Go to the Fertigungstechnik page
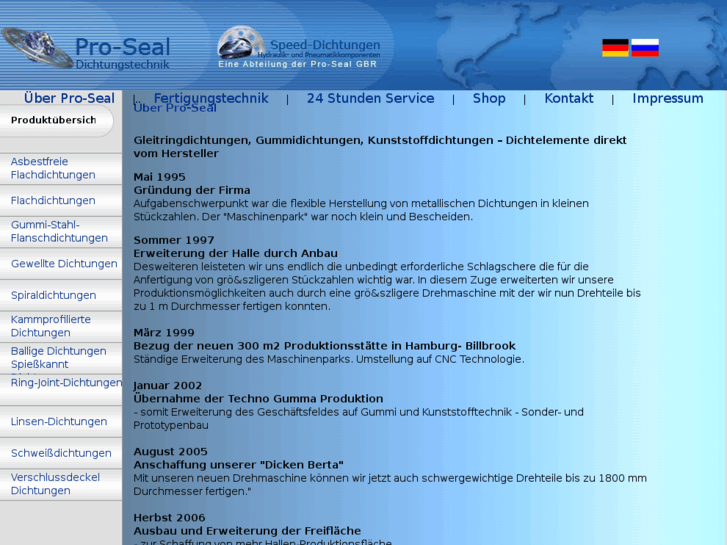Screen dimensions: 727x545 point(211,98)
